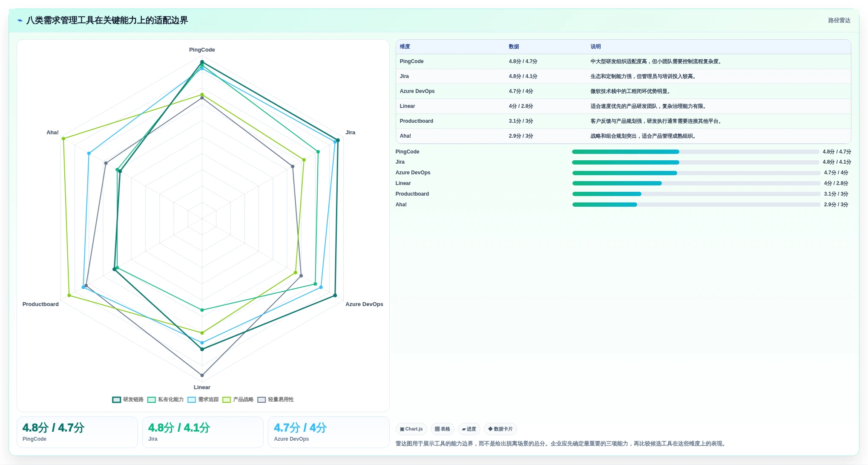
Task: Click the PingCode label in the progress list
Action: tap(407, 152)
